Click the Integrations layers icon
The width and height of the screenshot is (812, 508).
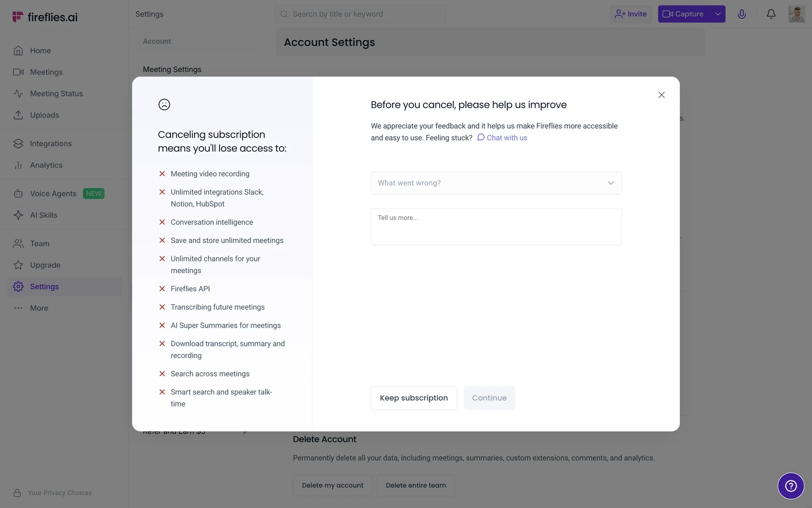[x=18, y=144]
